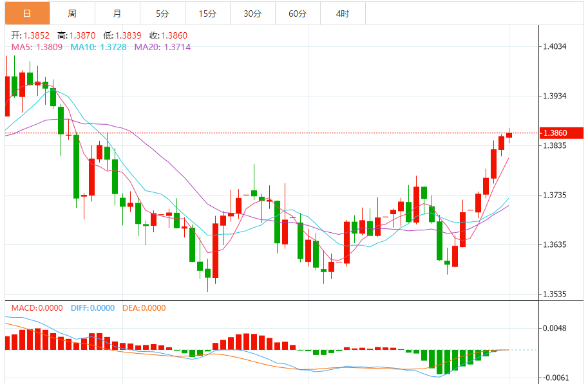
Task: Click the MACD value label
Action: (37, 308)
